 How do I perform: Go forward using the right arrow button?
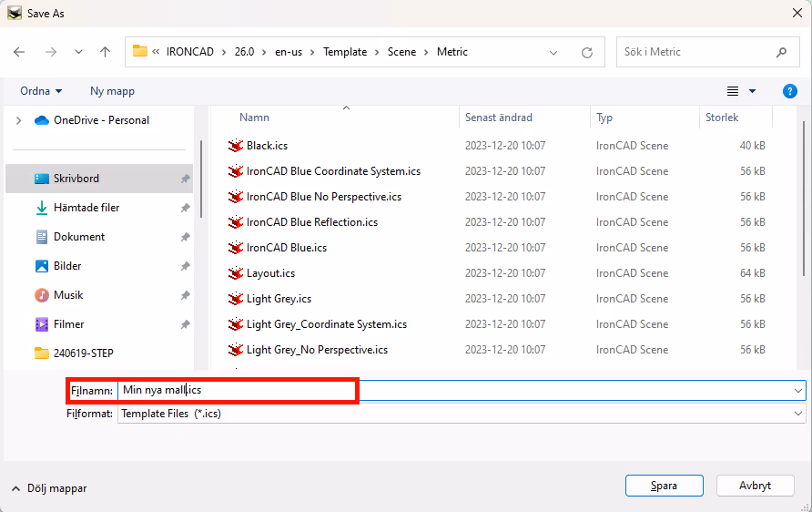point(51,52)
